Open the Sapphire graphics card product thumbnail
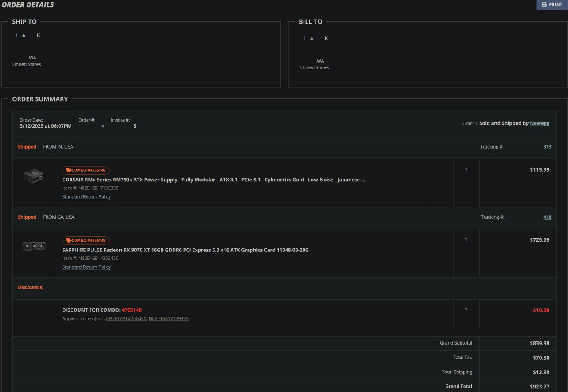 pyautogui.click(x=34, y=246)
